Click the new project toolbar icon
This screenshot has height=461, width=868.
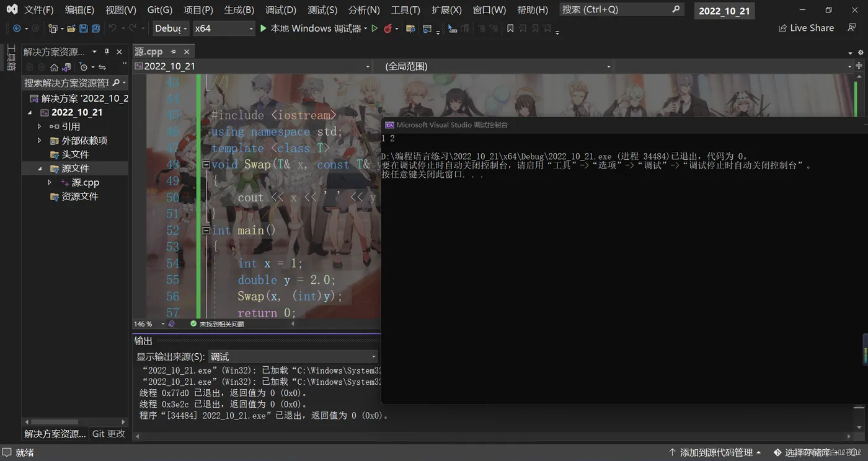[53, 29]
